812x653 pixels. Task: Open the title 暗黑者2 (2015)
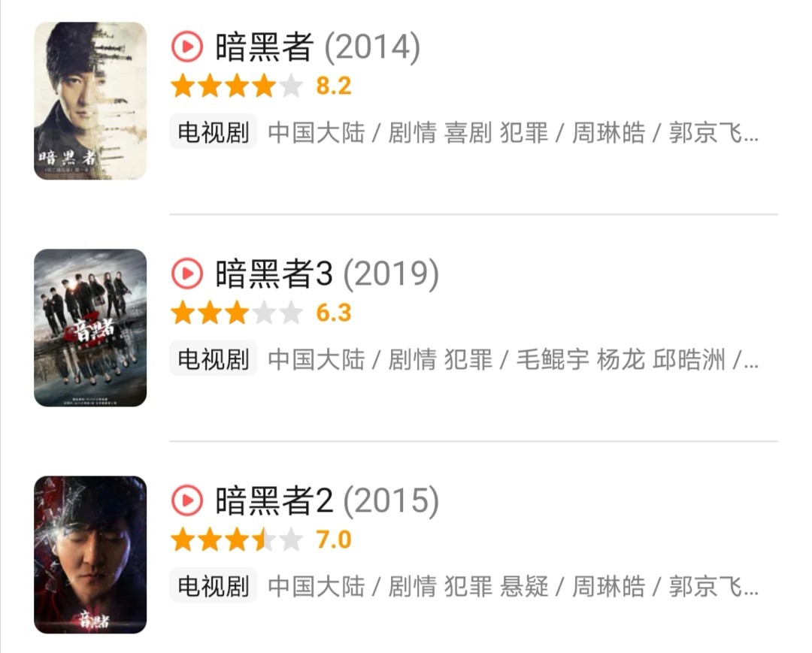(x=327, y=501)
